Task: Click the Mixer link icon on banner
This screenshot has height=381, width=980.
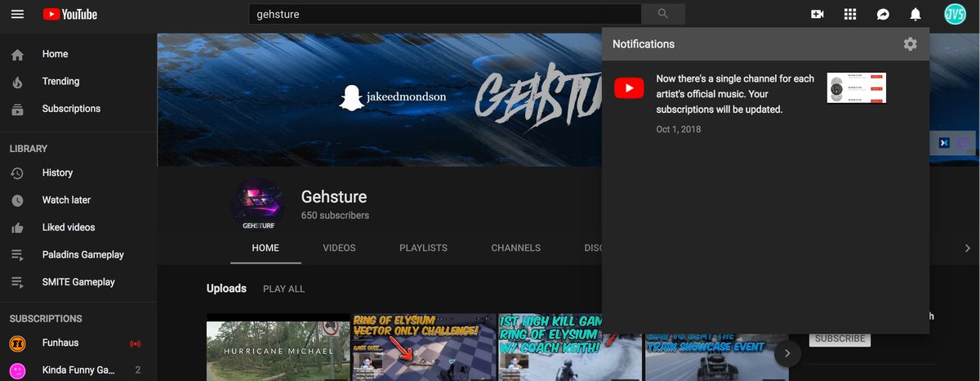Action: [944, 143]
